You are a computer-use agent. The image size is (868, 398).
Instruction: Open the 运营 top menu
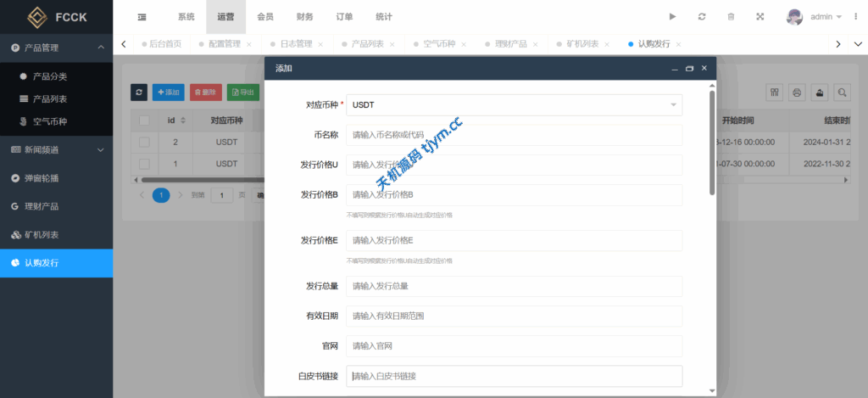[225, 17]
